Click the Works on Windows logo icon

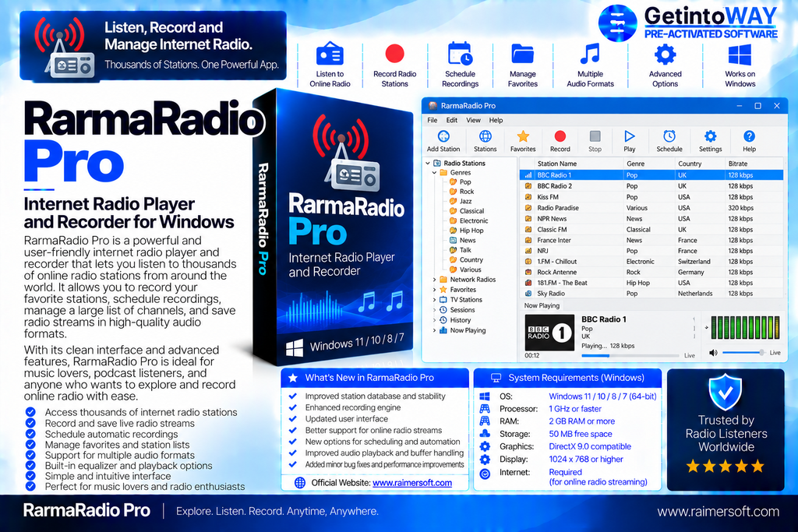[740, 55]
